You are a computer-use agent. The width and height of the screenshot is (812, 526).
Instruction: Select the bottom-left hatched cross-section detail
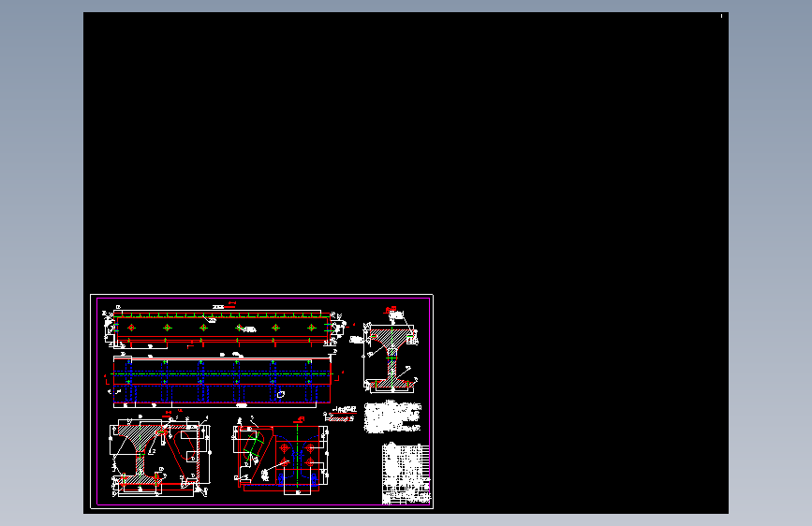[159, 455]
